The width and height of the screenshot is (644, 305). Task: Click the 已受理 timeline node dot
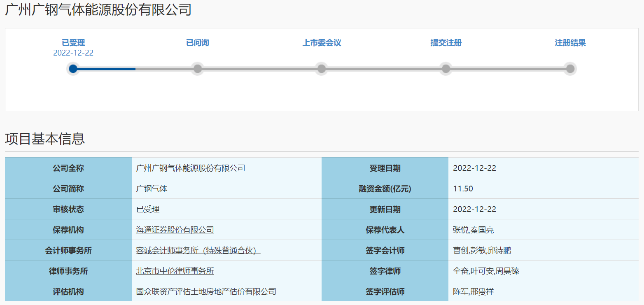tap(73, 69)
